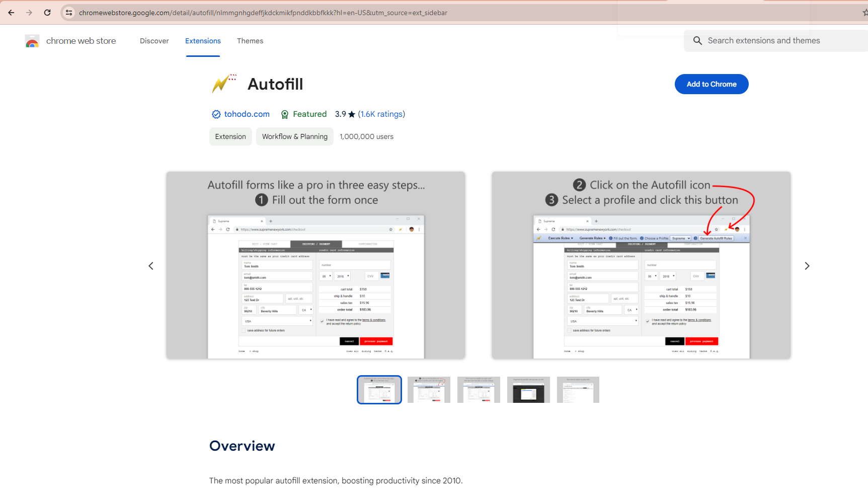Screen dimensions: 868x494
Task: Click the '1,000,000 users' text
Action: pos(367,136)
